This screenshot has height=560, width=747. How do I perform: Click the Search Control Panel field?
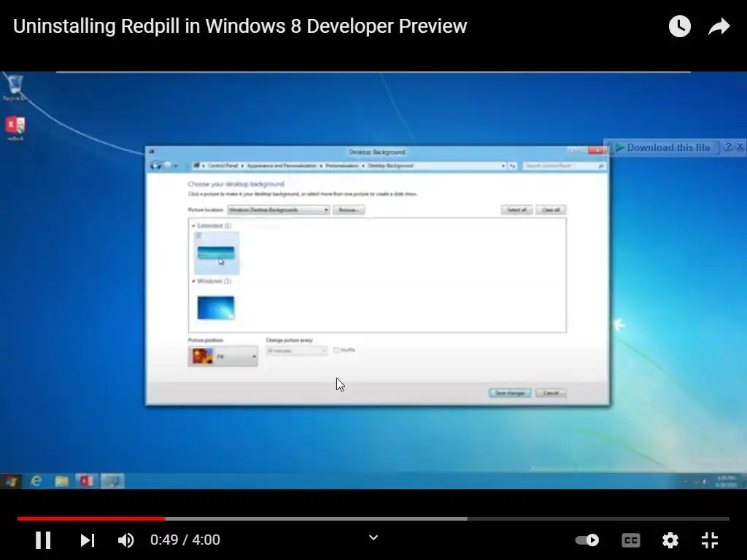tap(564, 166)
